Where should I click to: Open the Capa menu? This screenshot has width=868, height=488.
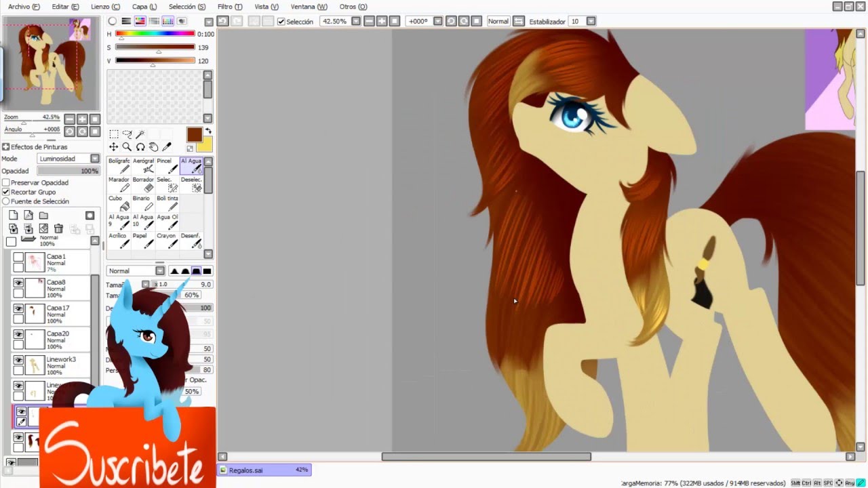click(144, 7)
